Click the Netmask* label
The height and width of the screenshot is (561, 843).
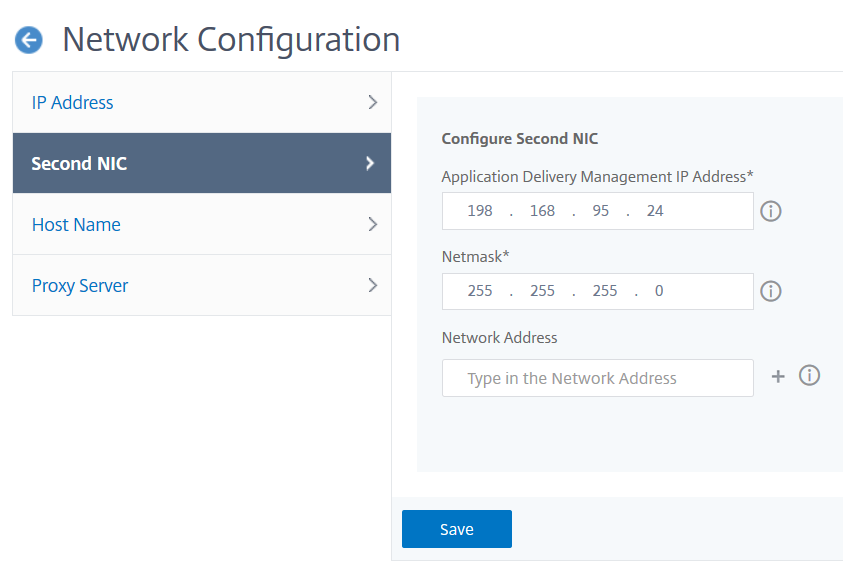click(475, 257)
